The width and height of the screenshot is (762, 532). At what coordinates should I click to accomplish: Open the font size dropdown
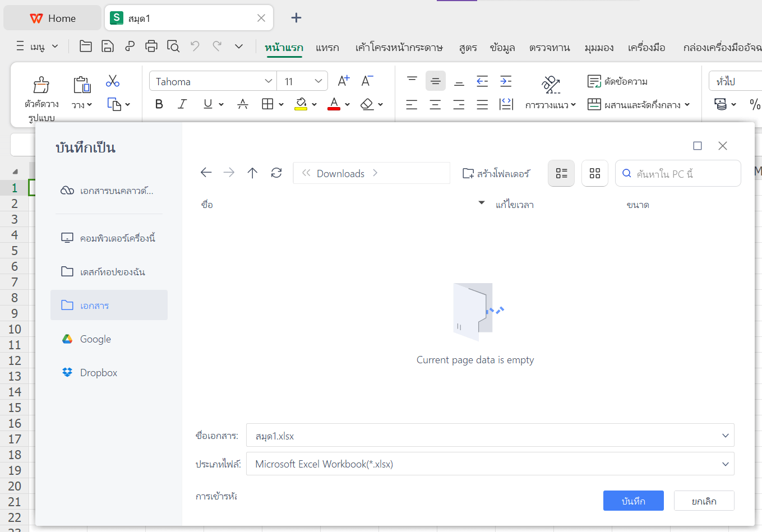[318, 81]
